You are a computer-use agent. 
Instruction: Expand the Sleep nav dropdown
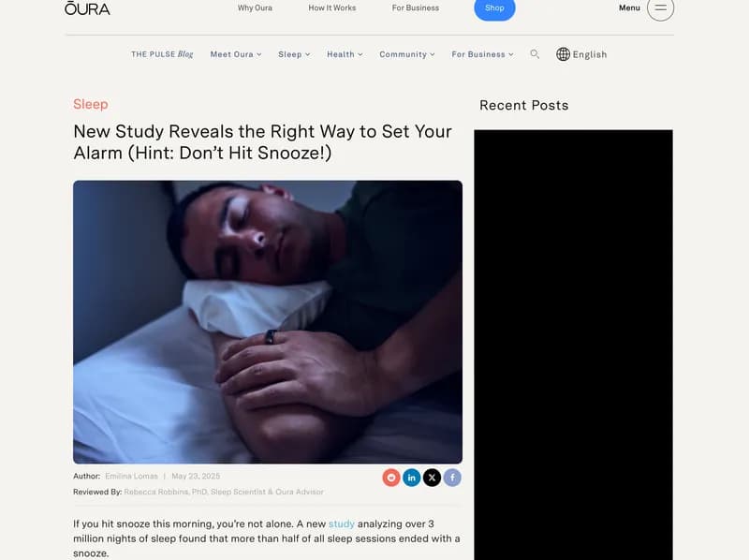(x=294, y=54)
